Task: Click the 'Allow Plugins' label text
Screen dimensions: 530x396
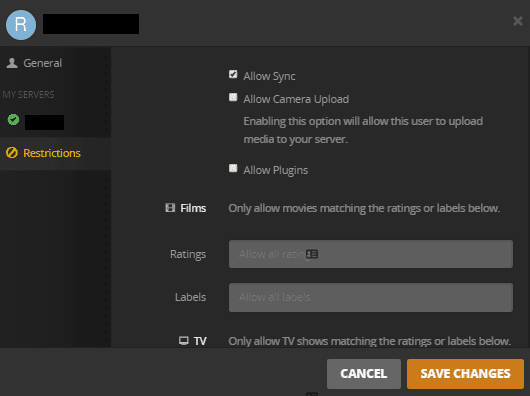Action: (275, 170)
